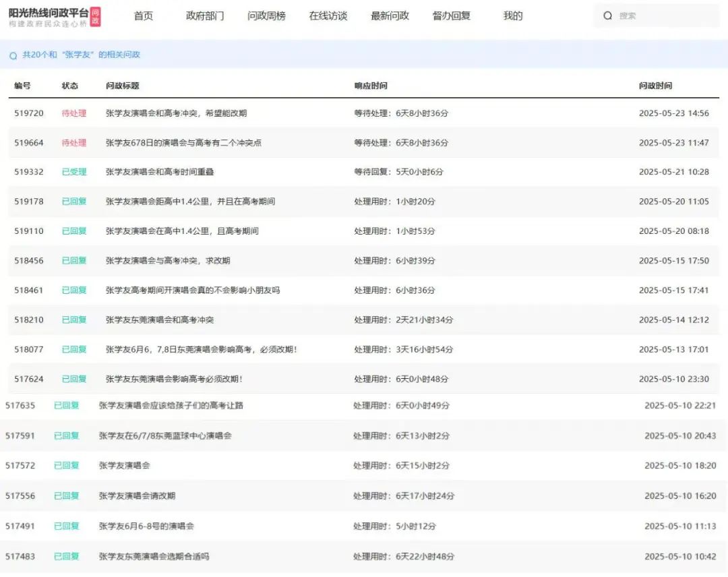This screenshot has height=577, width=728.
Task: Click the 待处理 status of row 519664
Action: 74,142
